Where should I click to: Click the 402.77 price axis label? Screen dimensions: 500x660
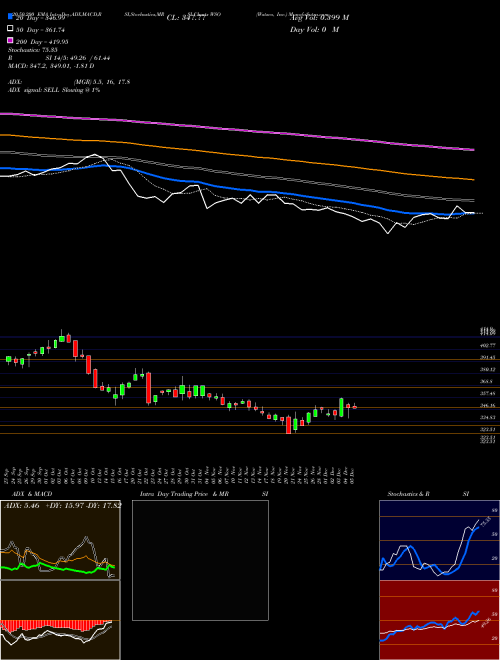click(488, 345)
